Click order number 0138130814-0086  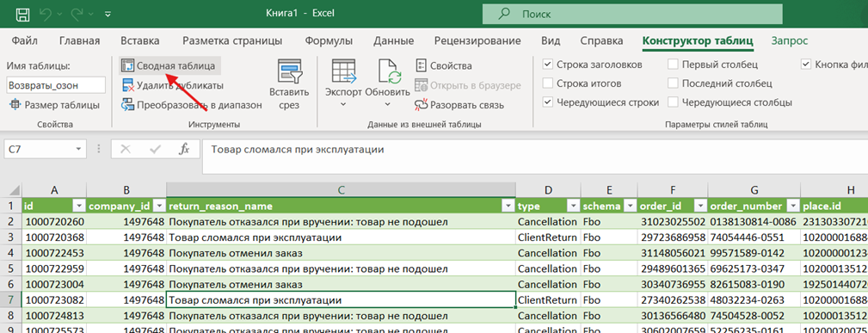(754, 222)
